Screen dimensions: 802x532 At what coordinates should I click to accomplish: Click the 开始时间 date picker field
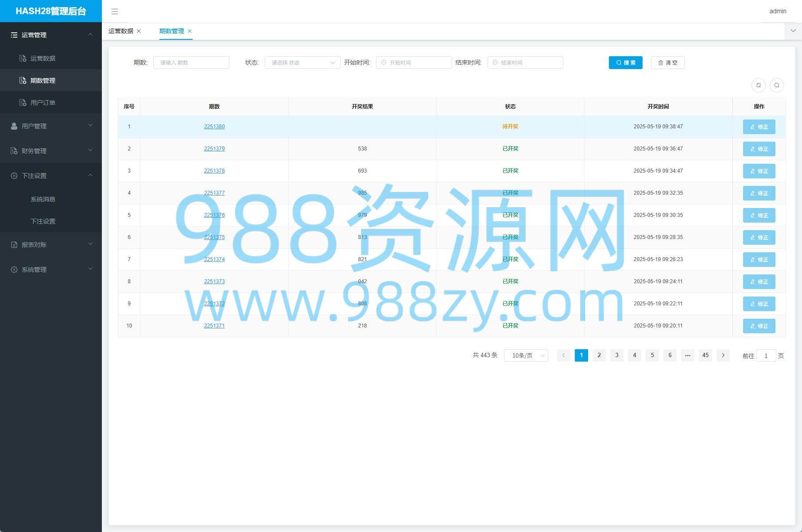[414, 63]
